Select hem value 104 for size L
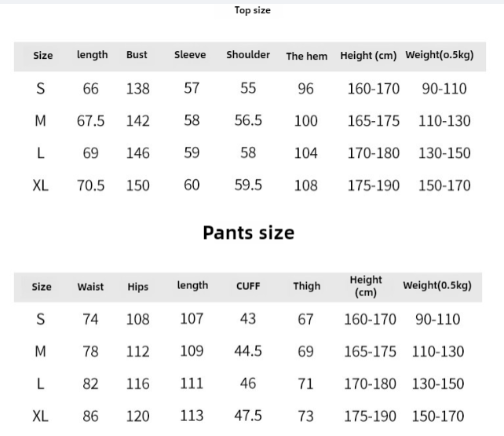The image size is (504, 436). [x=305, y=153]
